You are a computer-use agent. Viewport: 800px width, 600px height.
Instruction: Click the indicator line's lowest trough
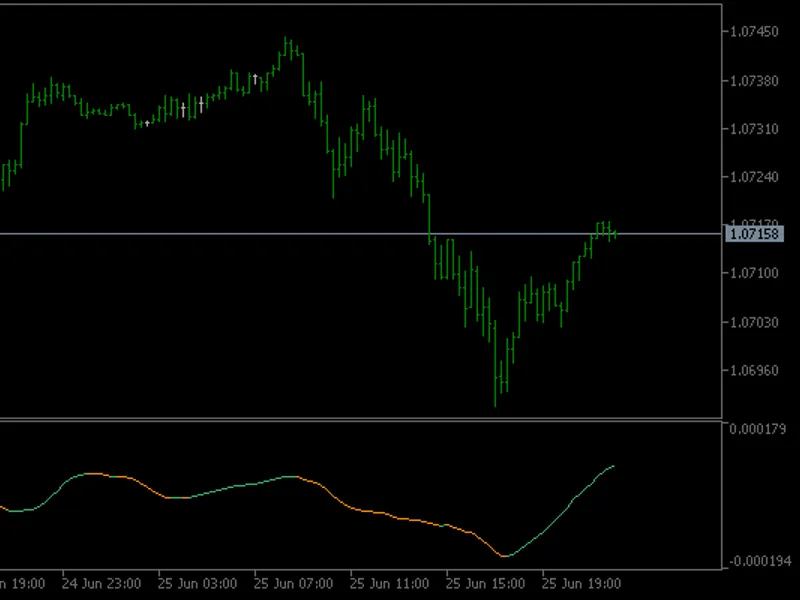(x=504, y=556)
